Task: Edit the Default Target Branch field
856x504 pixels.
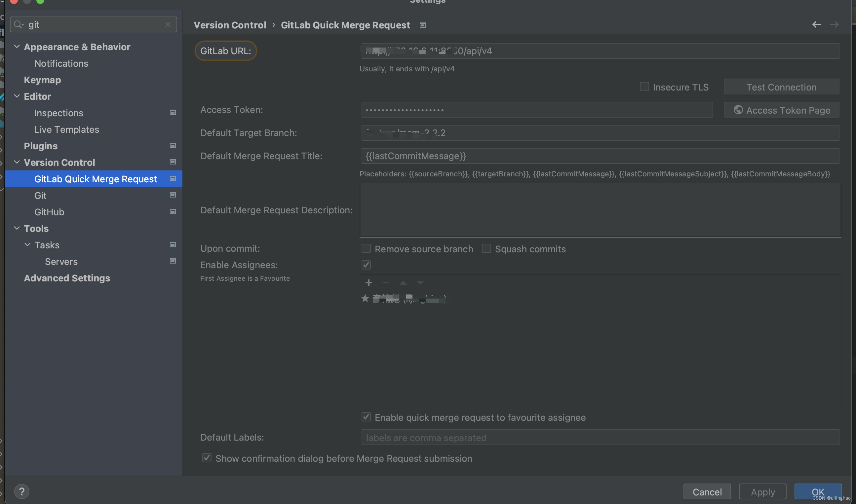Action: (x=600, y=133)
